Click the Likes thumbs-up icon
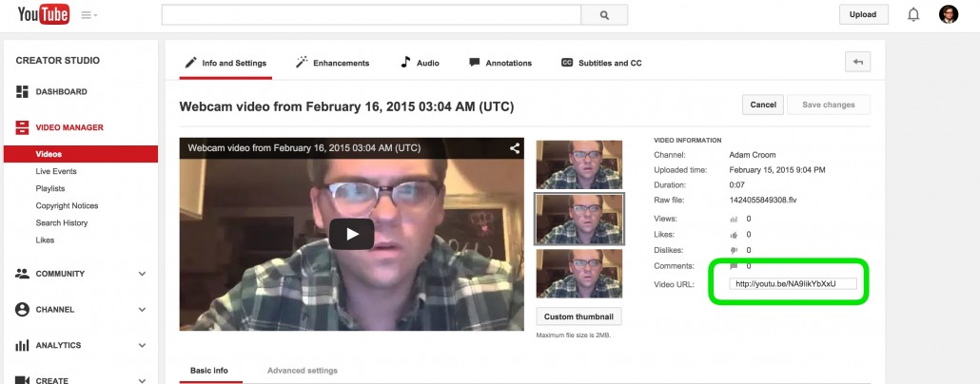This screenshot has height=384, width=980. click(734, 235)
